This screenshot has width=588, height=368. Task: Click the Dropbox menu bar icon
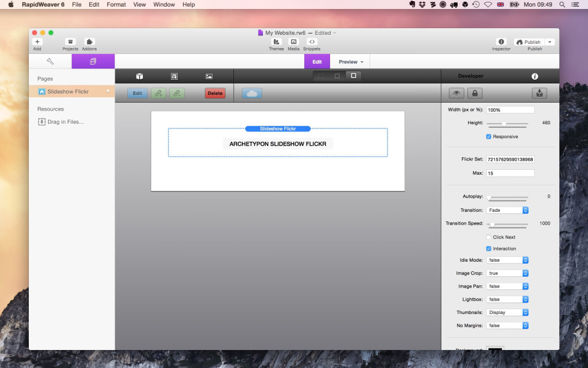(x=422, y=4)
